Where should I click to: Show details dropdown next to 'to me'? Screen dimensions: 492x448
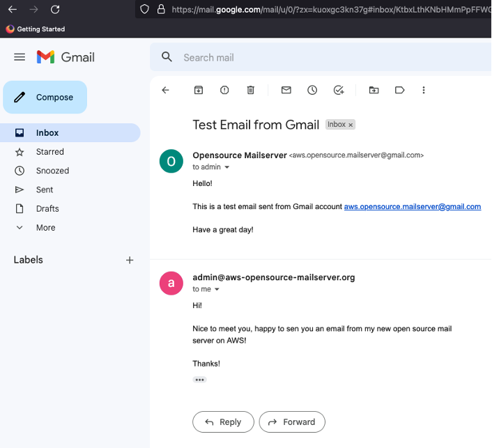217,289
